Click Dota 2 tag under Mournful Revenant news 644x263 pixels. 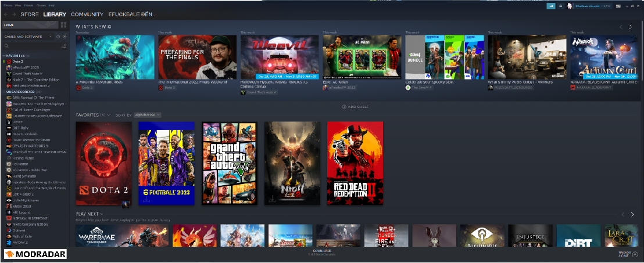pyautogui.click(x=85, y=88)
